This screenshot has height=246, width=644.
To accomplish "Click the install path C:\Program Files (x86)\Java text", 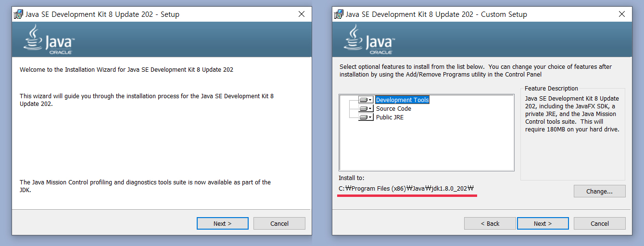I will pos(406,188).
